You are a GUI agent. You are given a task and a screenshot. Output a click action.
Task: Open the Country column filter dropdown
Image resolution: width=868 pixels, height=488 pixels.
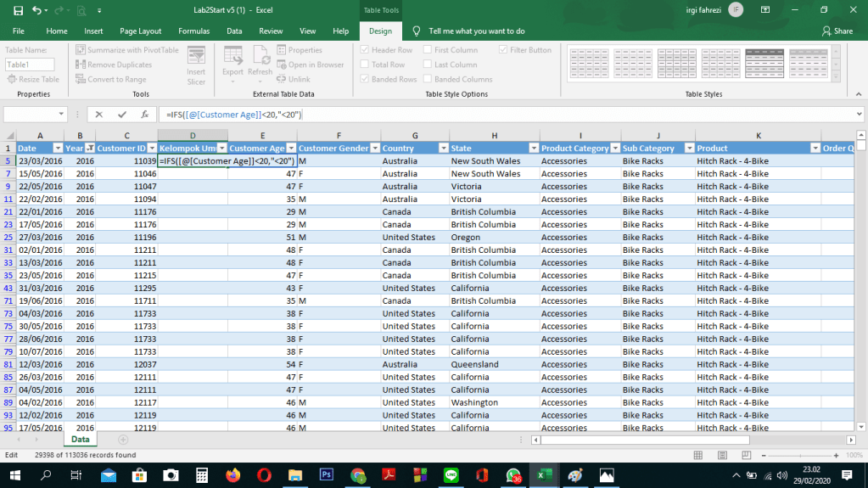click(442, 148)
